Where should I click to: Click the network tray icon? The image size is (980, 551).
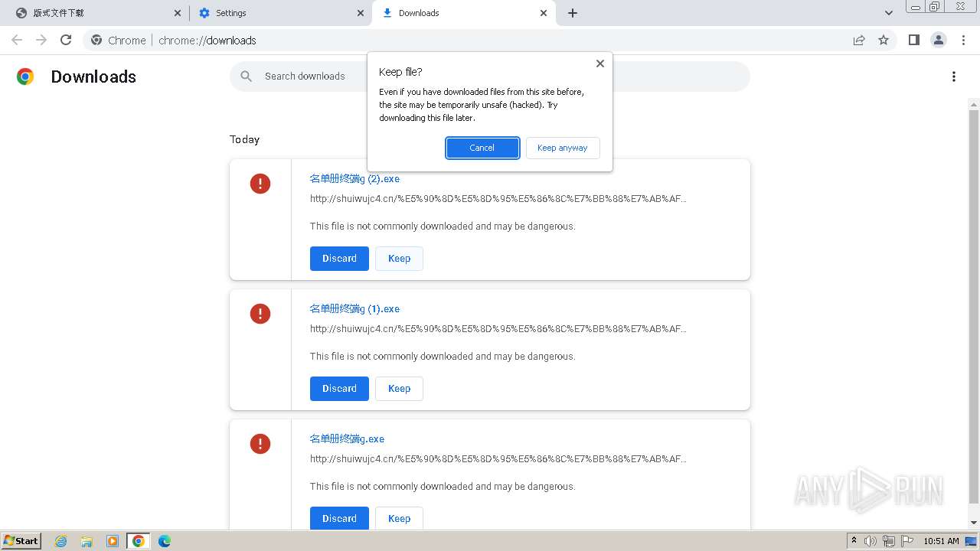click(889, 541)
